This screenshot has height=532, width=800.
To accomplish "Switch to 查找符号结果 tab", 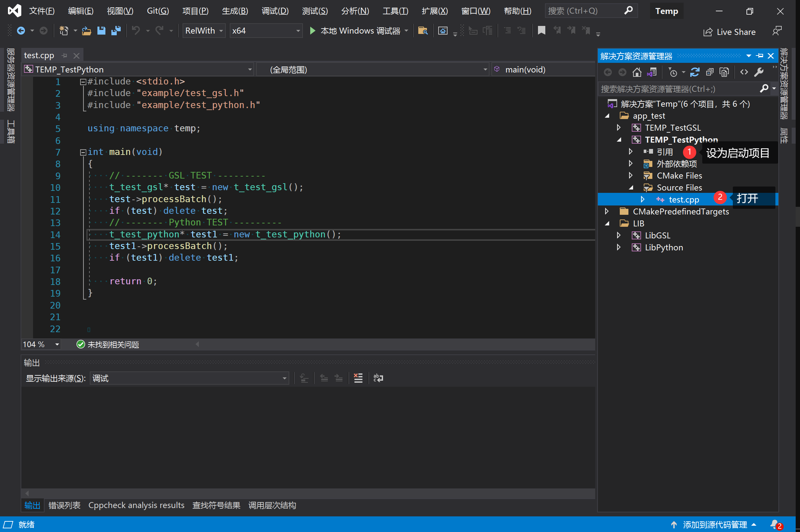I will tap(216, 505).
